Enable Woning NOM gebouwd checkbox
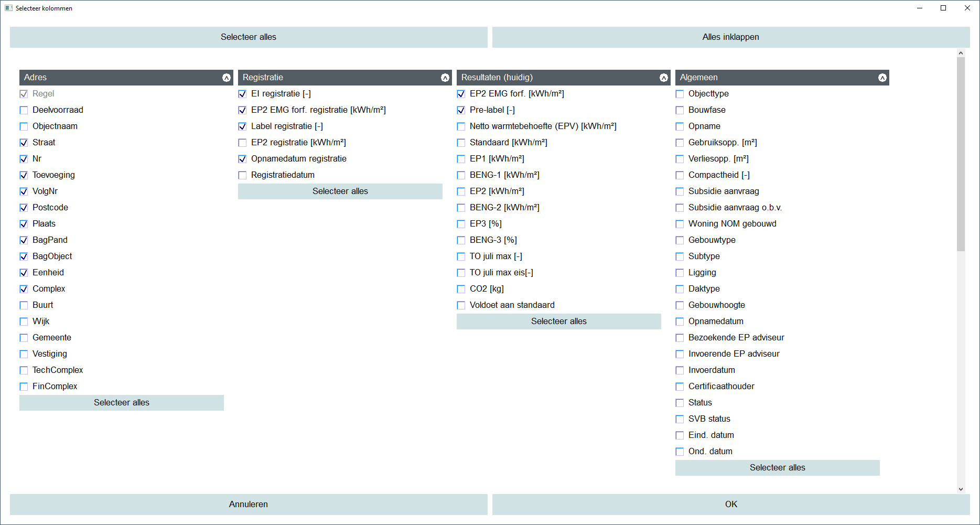Viewport: 980px width, 525px height. (x=680, y=224)
